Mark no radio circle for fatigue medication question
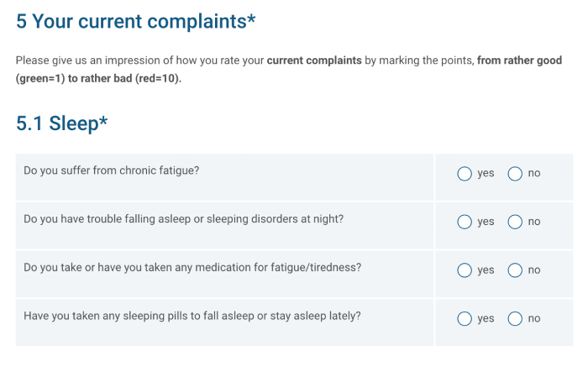The width and height of the screenshot is (588, 372). click(x=515, y=270)
